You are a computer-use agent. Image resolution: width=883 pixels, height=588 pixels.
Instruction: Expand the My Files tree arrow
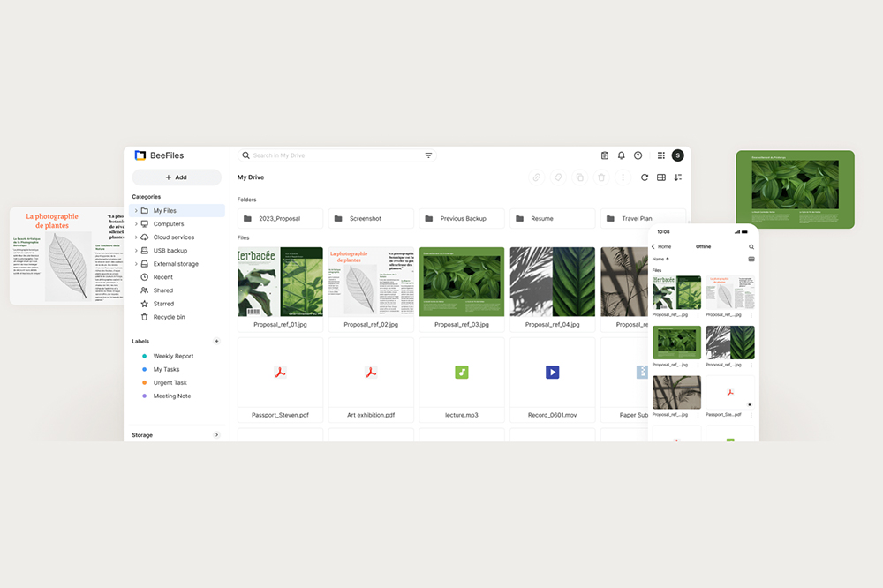click(136, 211)
